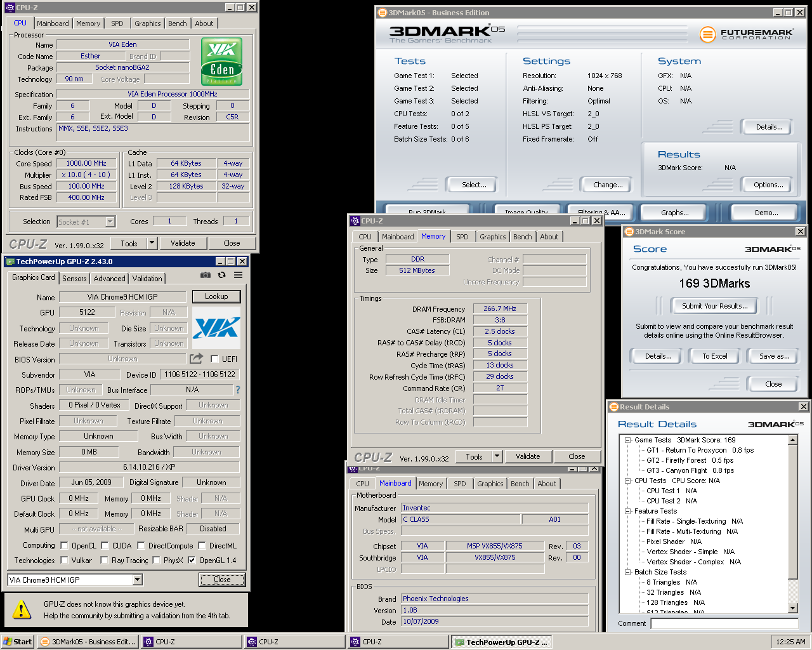Image resolution: width=812 pixels, height=650 pixels.
Task: Collapse the CPU Tests tree node
Action: (x=627, y=481)
